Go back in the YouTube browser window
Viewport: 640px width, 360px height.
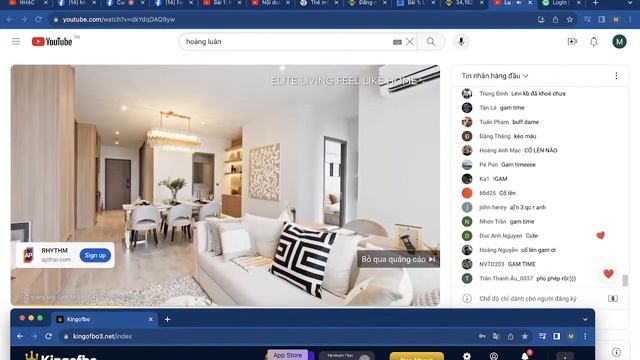point(10,19)
